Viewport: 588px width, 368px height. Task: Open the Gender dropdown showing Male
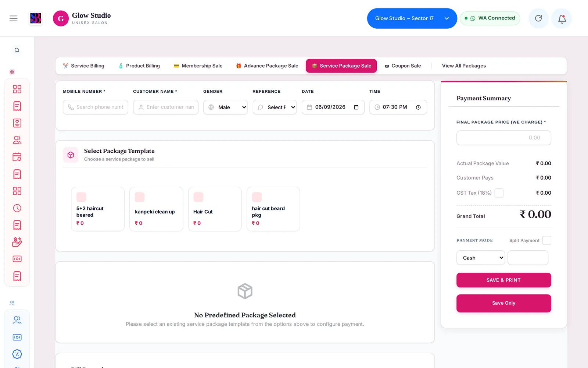point(226,107)
